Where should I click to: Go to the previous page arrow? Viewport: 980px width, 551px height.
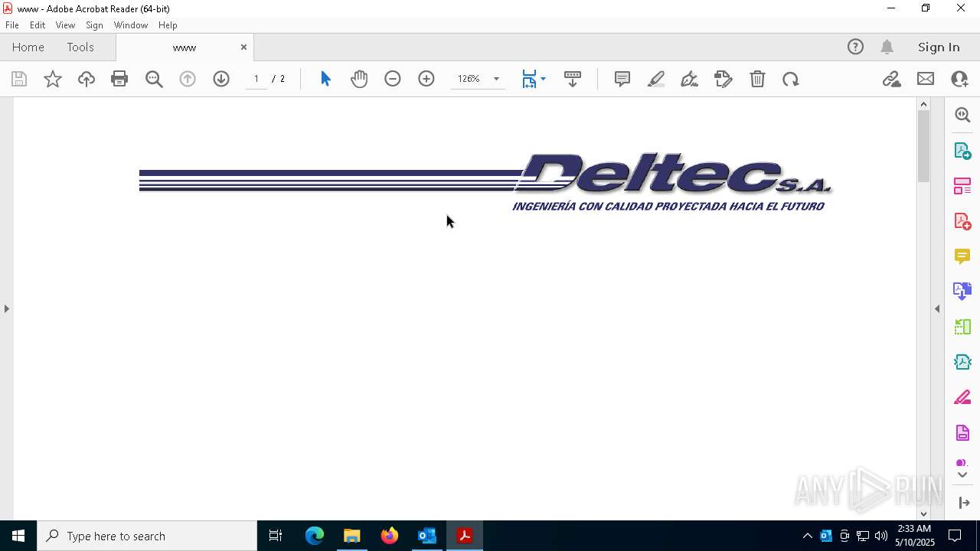tap(188, 79)
